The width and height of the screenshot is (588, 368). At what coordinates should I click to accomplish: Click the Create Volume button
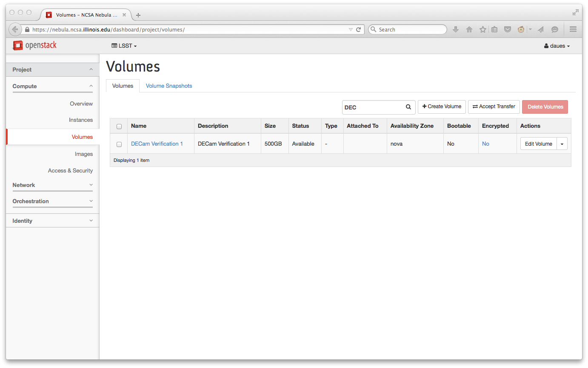442,106
